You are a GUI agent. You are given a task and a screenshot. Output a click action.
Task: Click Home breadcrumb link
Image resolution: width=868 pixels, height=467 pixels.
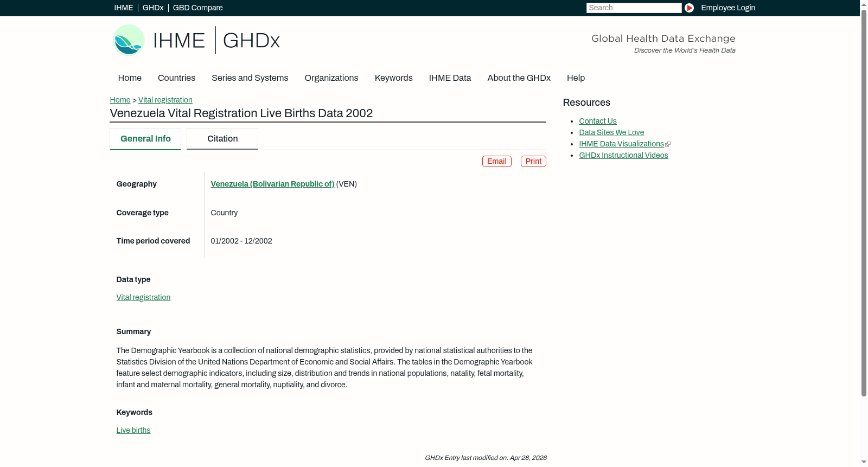(x=120, y=100)
